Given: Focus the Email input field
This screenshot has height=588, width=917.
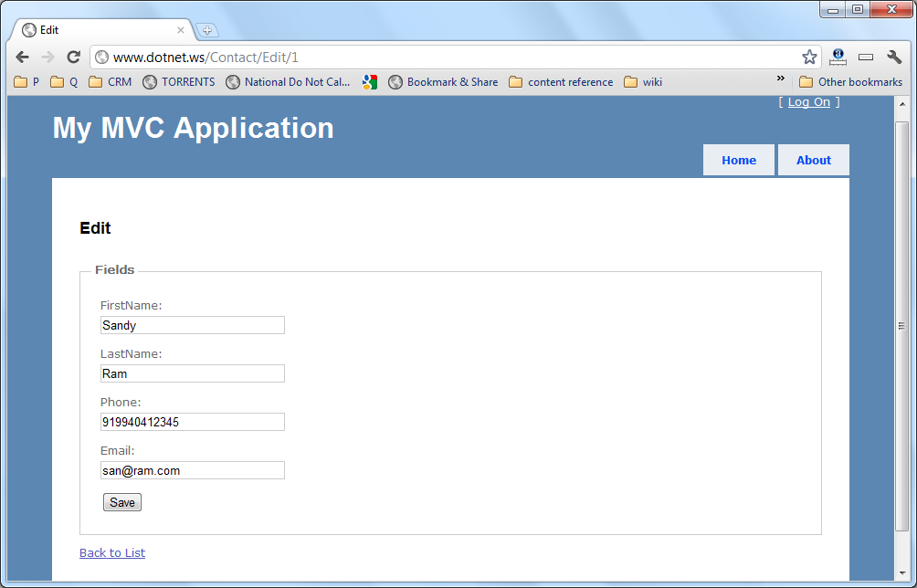Looking at the screenshot, I should coord(192,470).
